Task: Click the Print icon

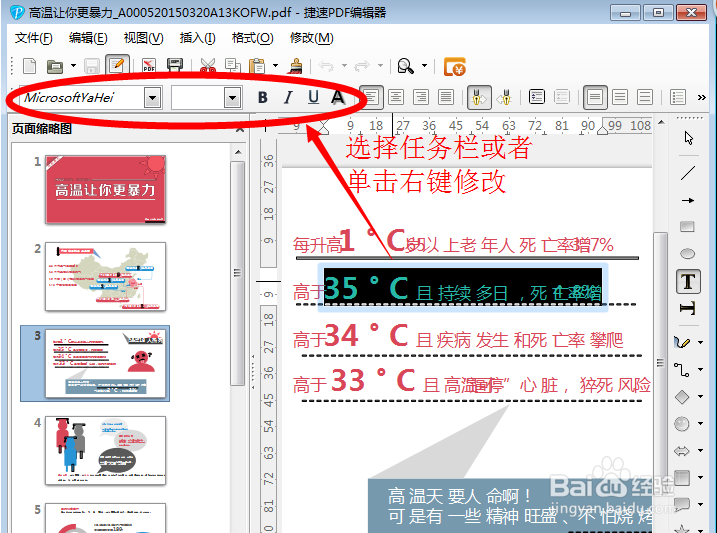Action: tap(175, 66)
